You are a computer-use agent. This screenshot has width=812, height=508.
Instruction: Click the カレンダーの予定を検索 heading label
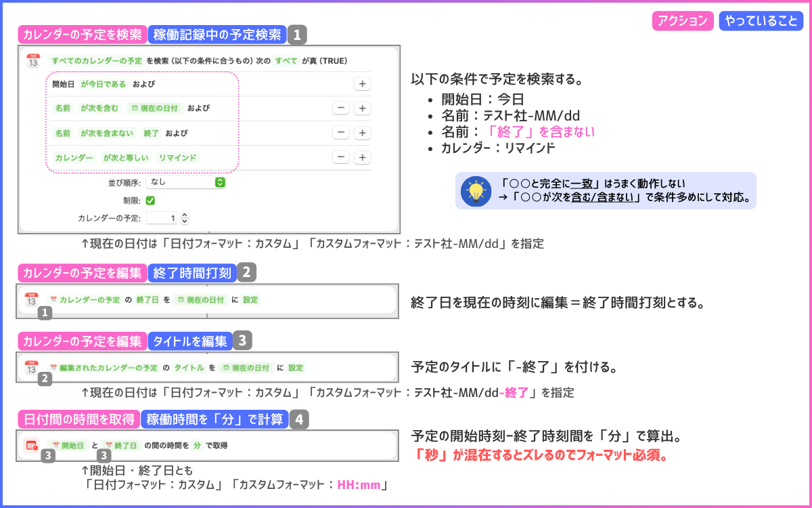point(83,35)
